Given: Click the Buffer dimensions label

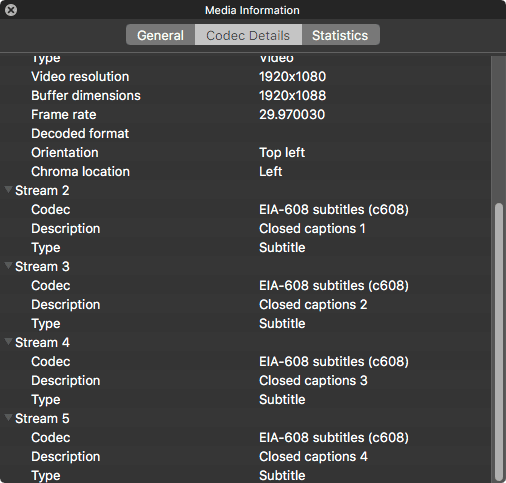Looking at the screenshot, I should pyautogui.click(x=86, y=96).
